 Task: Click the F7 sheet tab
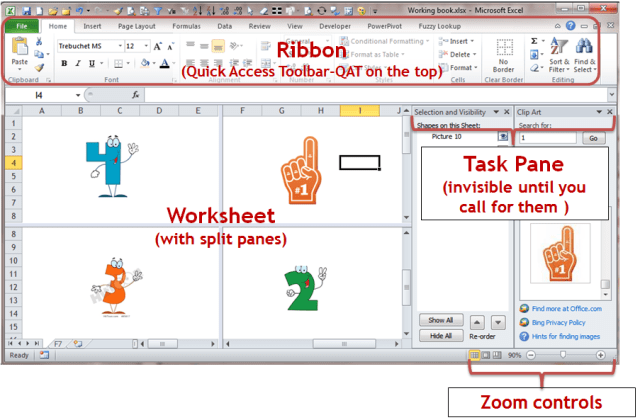[x=58, y=344]
